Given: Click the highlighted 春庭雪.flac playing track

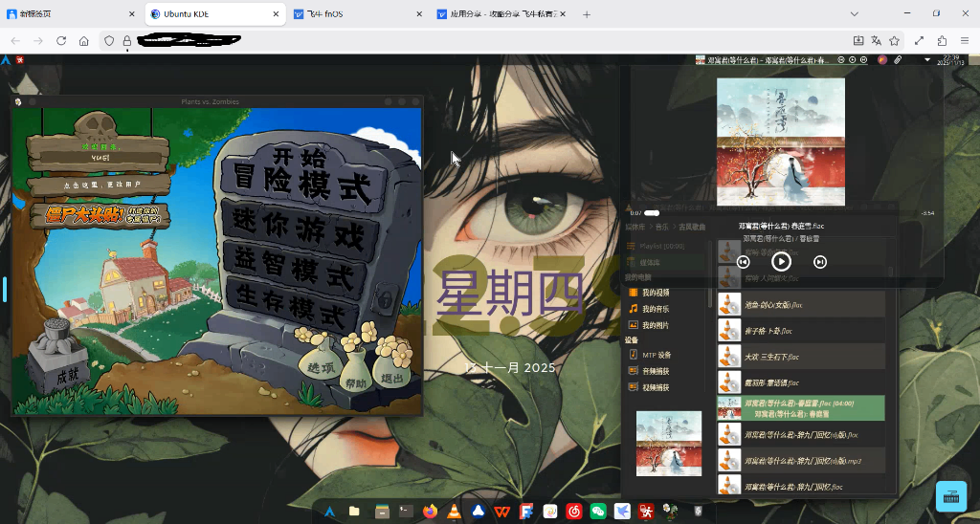Looking at the screenshot, I should tap(801, 408).
